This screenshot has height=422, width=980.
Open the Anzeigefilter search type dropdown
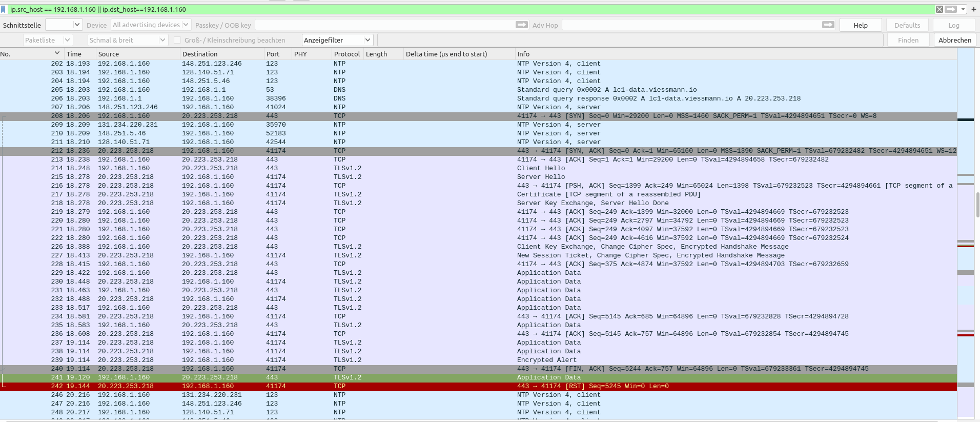[x=337, y=40]
